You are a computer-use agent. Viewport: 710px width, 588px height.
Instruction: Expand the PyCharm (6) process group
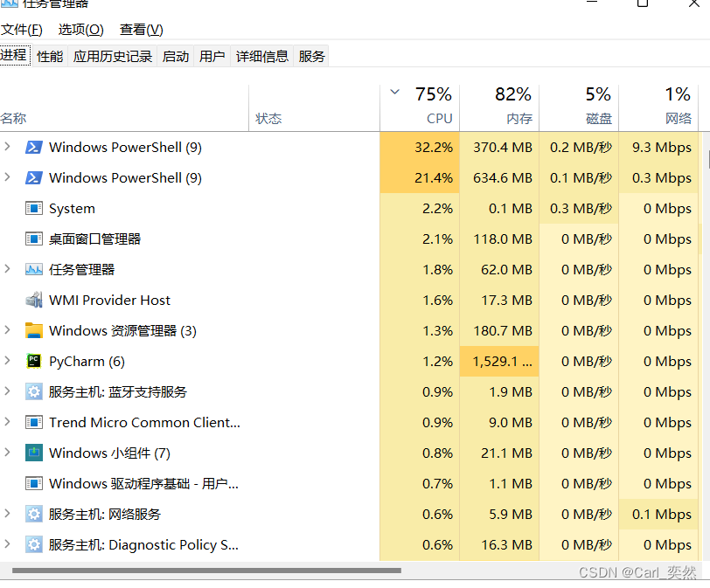click(x=7, y=361)
